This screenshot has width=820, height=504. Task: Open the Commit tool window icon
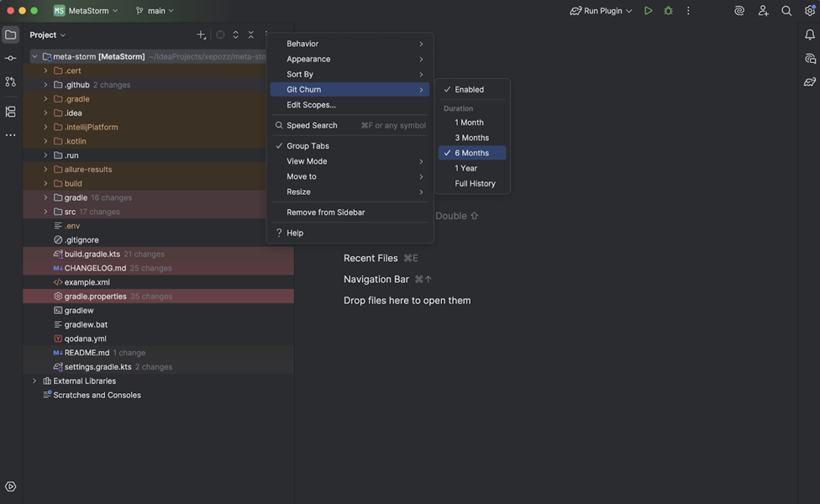(x=10, y=58)
